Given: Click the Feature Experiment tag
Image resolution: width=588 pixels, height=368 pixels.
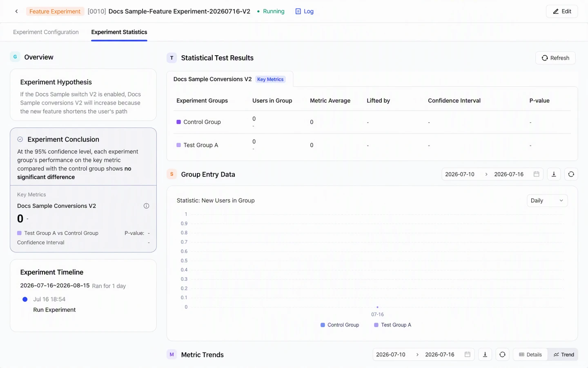Looking at the screenshot, I should 55,11.
